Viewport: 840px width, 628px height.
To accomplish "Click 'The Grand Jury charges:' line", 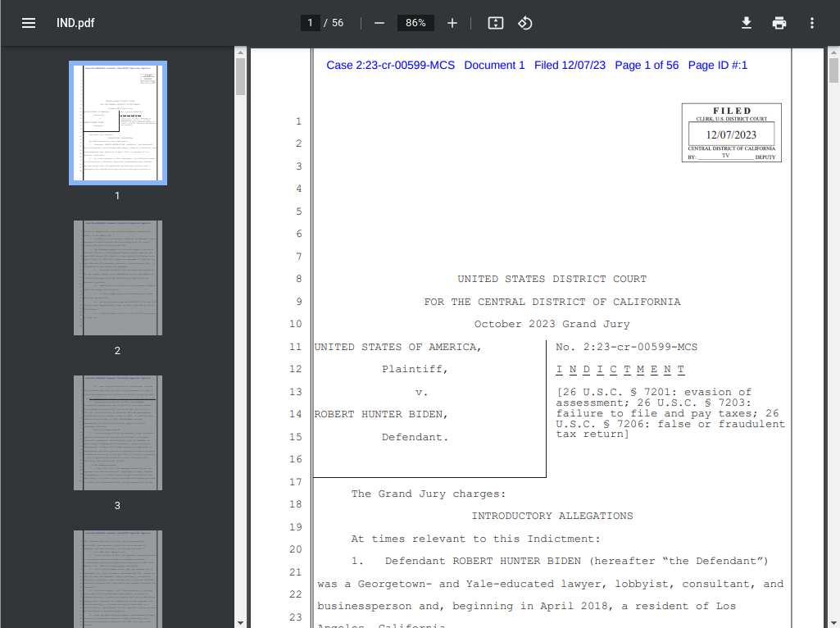I will click(x=429, y=494).
